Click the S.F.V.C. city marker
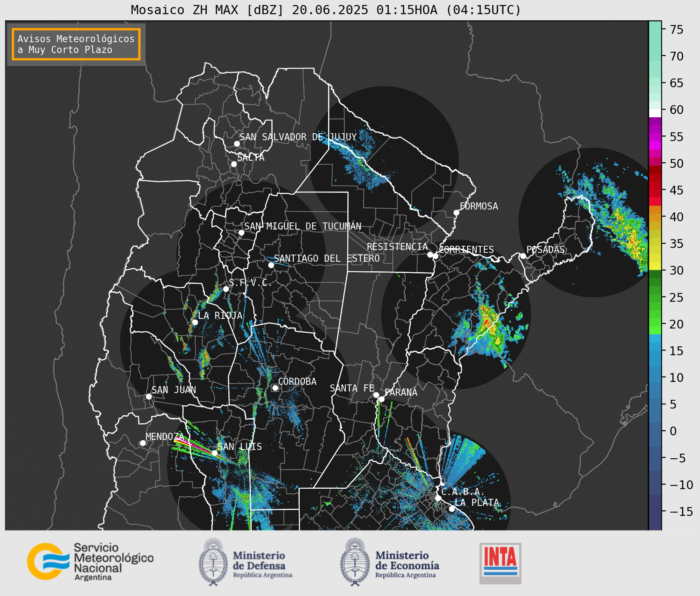The width and height of the screenshot is (700, 596). pos(226,289)
